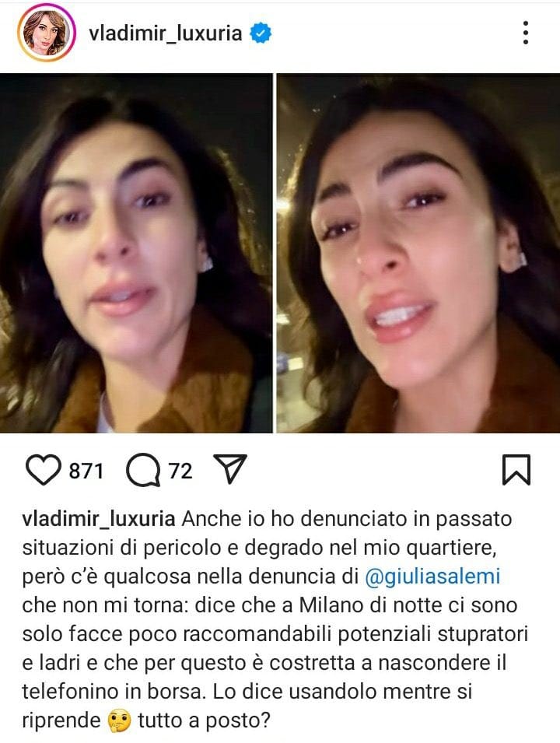Click the earring in the right photo

coord(520,260)
